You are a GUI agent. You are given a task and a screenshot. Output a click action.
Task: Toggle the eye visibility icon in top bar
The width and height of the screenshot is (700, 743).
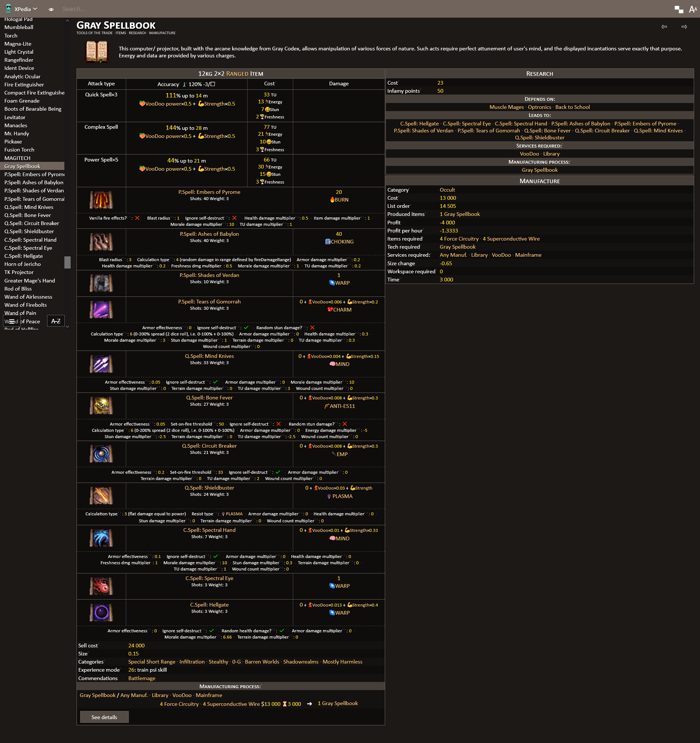51,9
